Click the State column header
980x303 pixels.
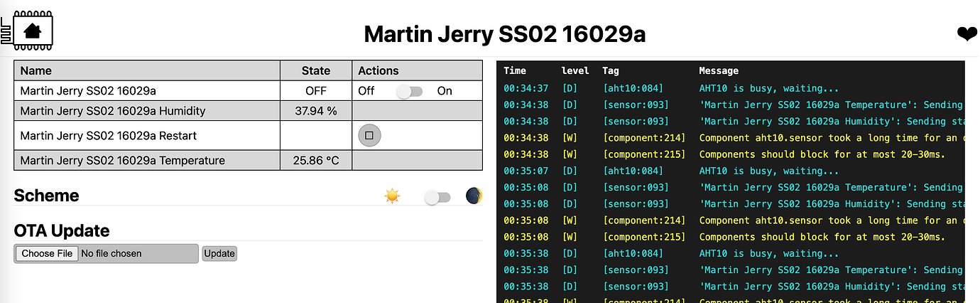[x=316, y=70]
